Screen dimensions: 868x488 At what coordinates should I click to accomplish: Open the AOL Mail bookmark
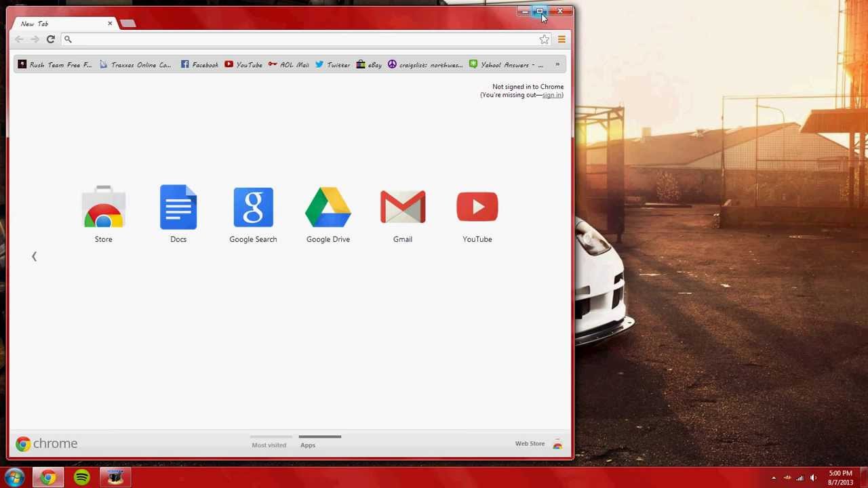click(288, 65)
